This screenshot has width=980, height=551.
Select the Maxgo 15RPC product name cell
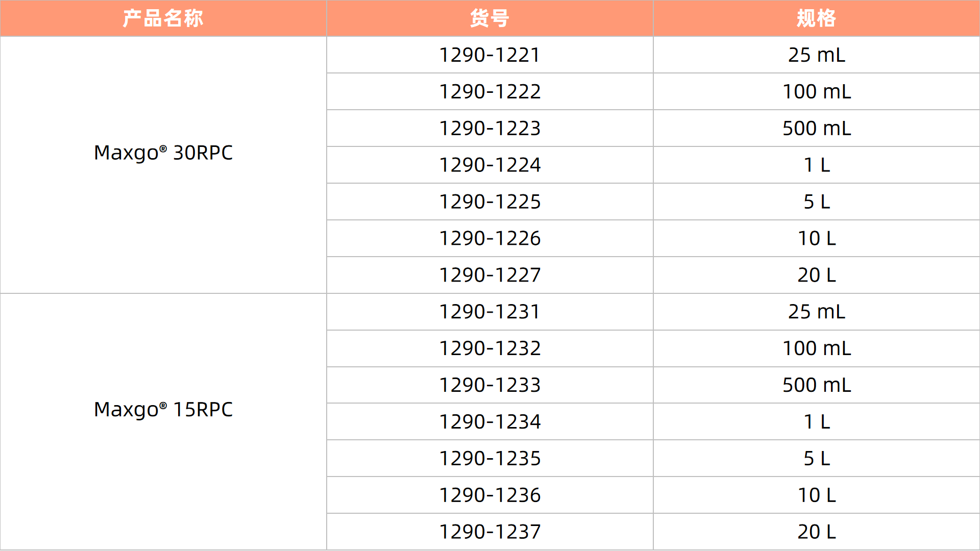click(163, 409)
